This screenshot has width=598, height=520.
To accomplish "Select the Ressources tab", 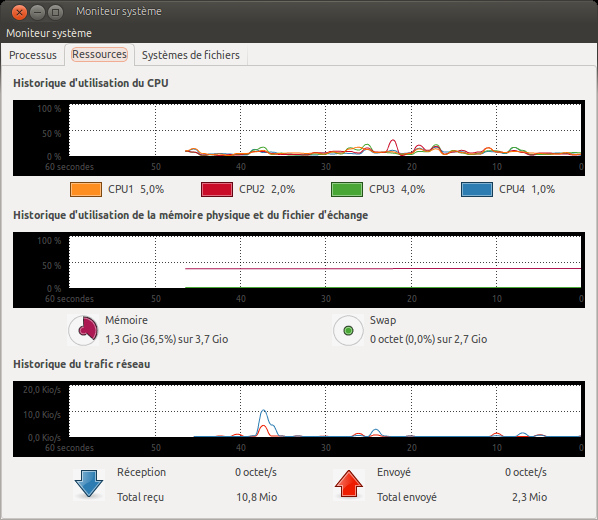I will coord(100,55).
